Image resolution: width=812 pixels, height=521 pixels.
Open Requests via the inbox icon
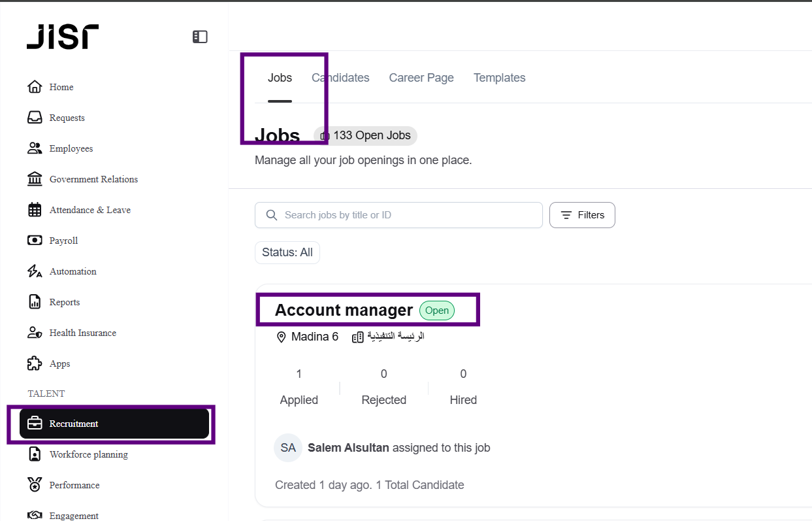click(35, 118)
